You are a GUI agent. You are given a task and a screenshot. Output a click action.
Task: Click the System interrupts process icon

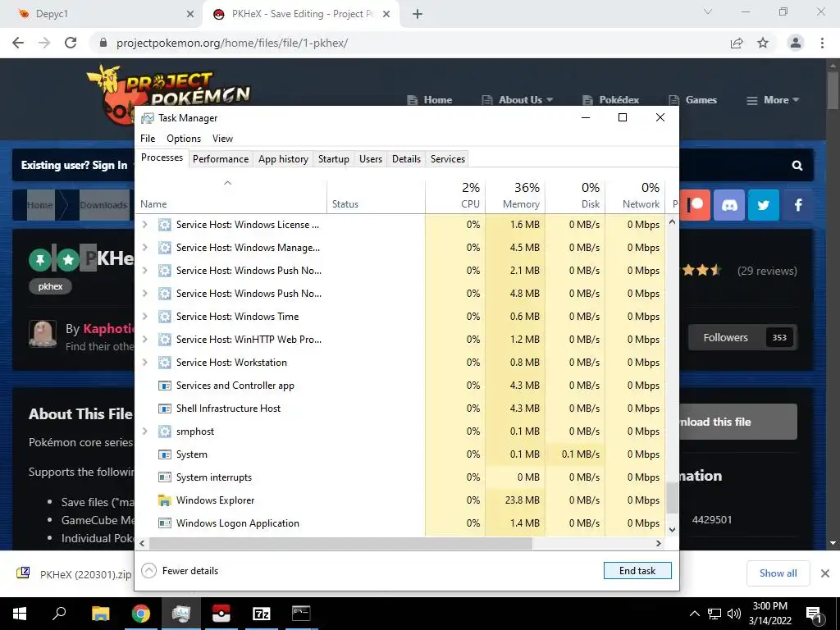(164, 477)
